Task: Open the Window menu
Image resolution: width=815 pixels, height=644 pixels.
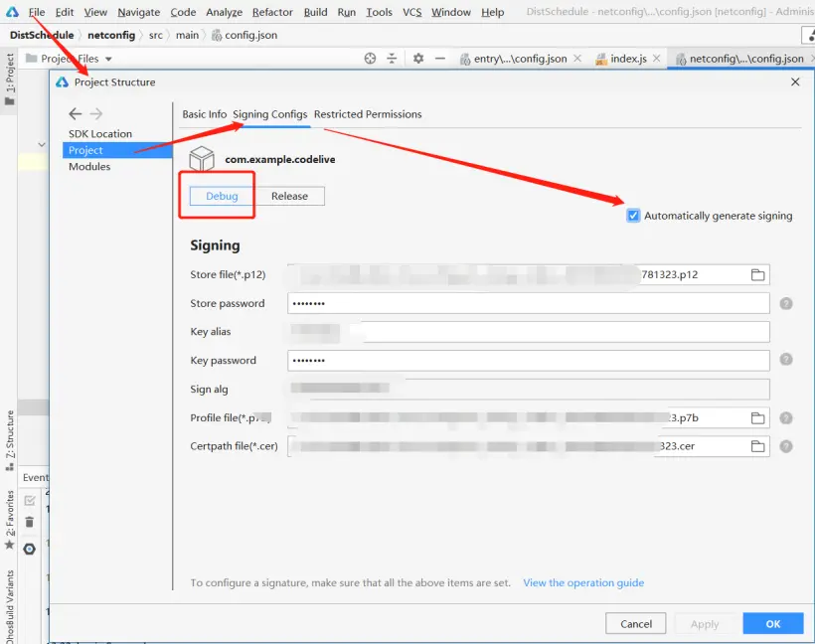Action: tap(450, 12)
